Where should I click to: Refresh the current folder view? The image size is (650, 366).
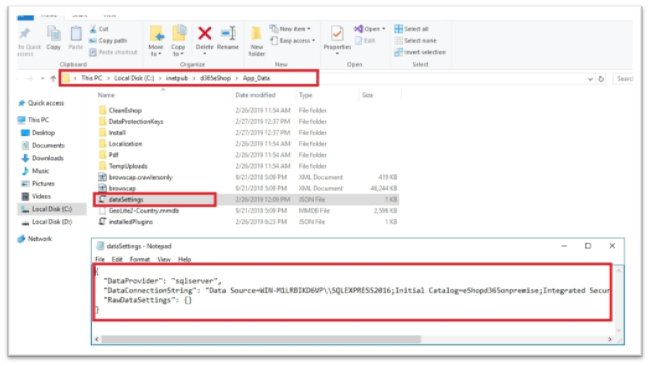click(601, 79)
